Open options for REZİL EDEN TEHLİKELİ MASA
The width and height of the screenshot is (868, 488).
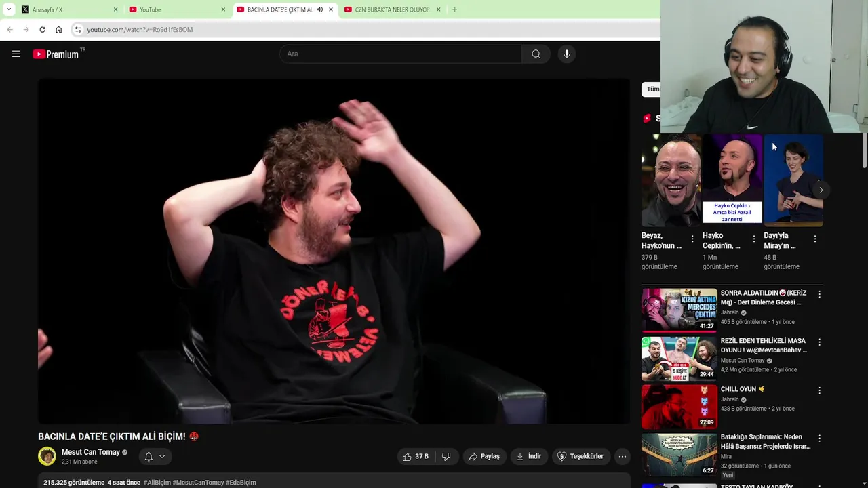[x=819, y=342]
